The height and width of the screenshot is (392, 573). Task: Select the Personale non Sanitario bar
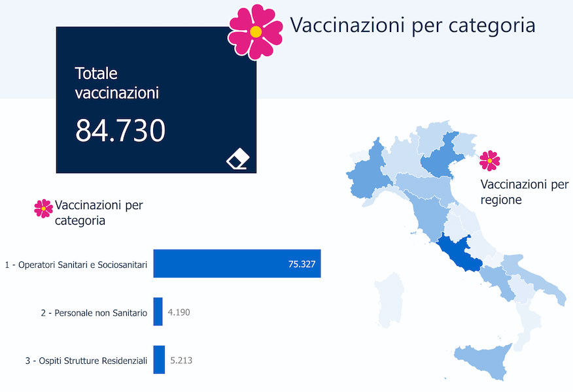pos(158,312)
